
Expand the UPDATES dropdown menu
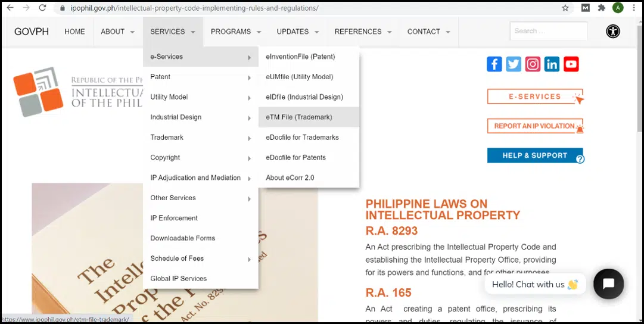(x=298, y=32)
